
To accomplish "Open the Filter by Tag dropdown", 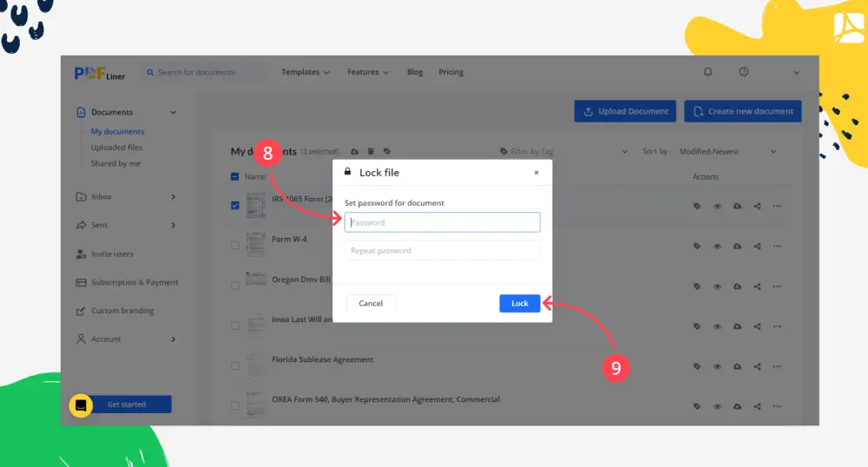I will 563,152.
